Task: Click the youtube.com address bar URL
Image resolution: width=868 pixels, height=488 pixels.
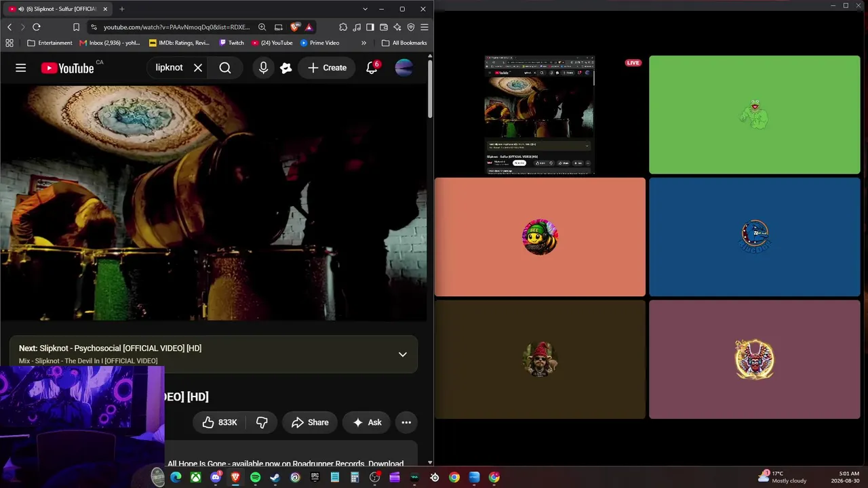Action: tap(176, 27)
